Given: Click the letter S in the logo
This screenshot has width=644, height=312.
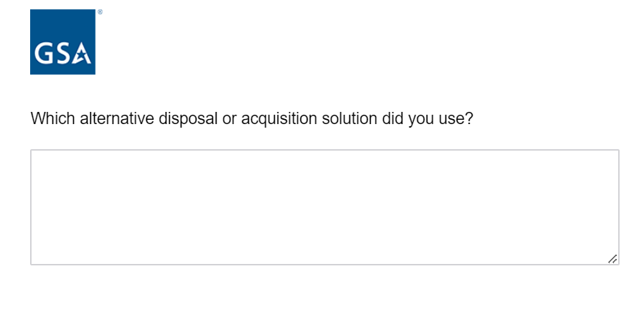Looking at the screenshot, I should pyautogui.click(x=62, y=53).
